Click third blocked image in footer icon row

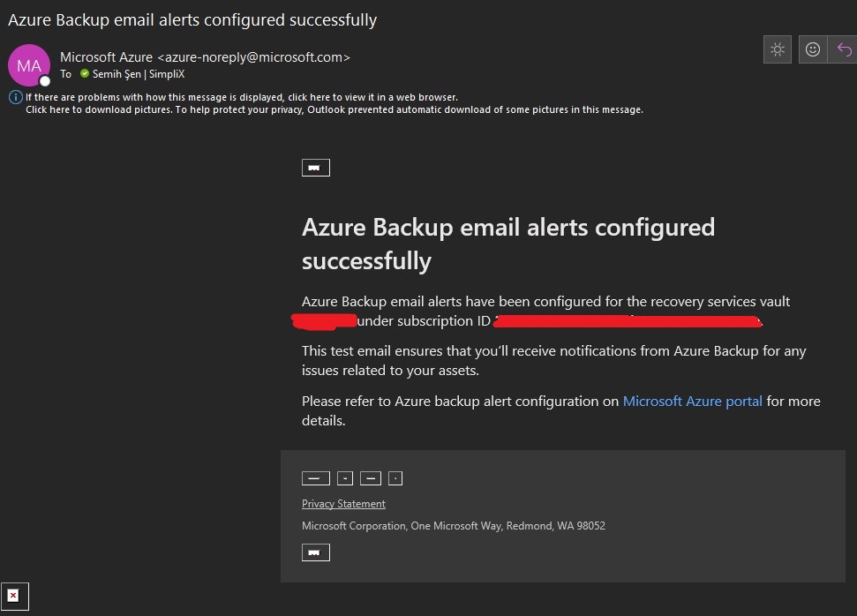point(371,478)
